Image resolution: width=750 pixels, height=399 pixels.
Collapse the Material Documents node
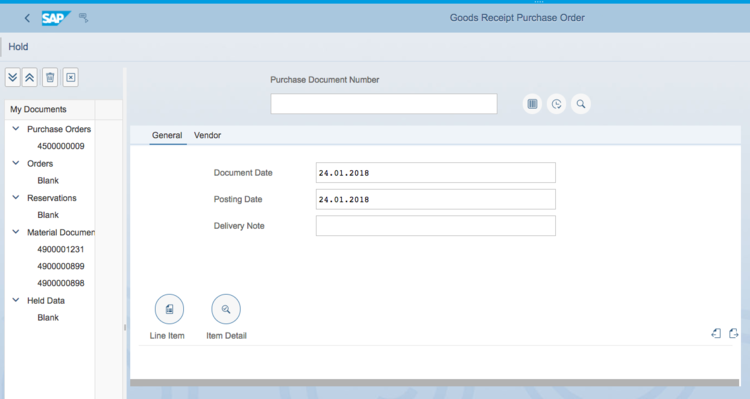16,232
